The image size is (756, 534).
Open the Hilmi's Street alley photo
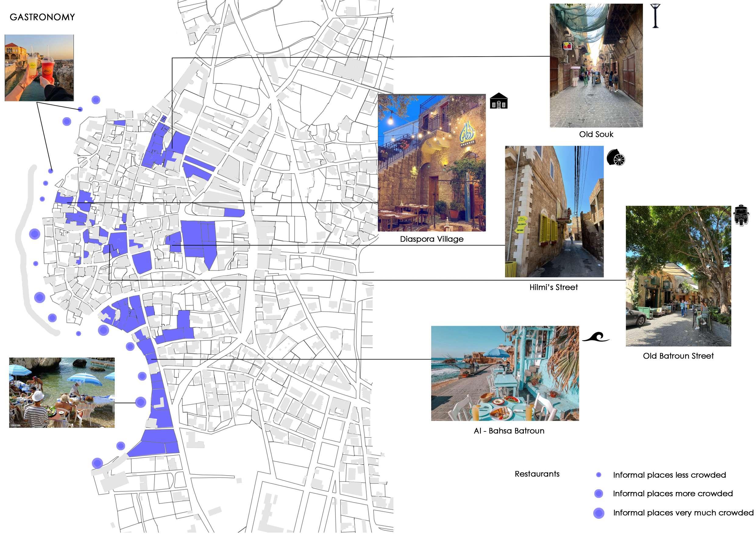pyautogui.click(x=554, y=212)
